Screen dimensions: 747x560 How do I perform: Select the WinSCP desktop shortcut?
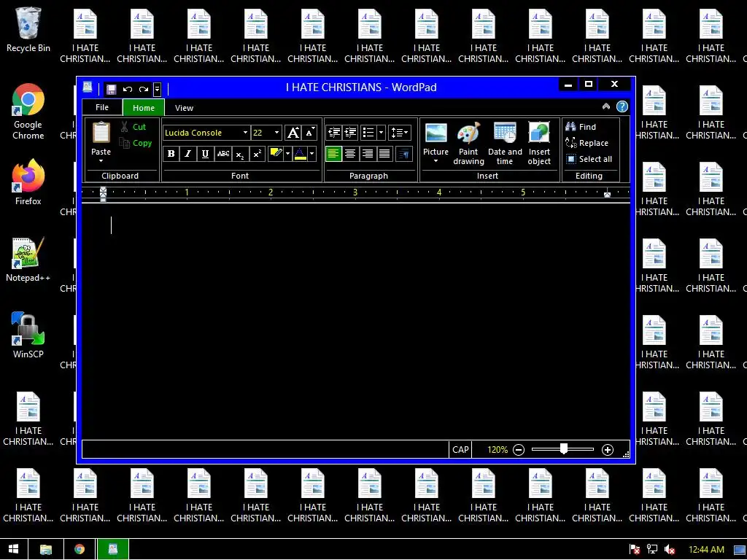[x=28, y=335]
